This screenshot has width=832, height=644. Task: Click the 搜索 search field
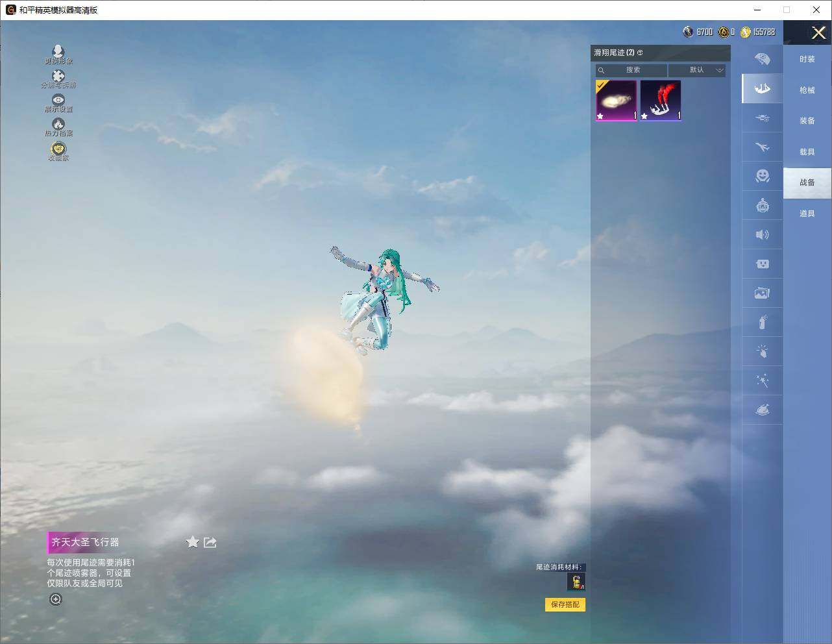[x=631, y=70]
